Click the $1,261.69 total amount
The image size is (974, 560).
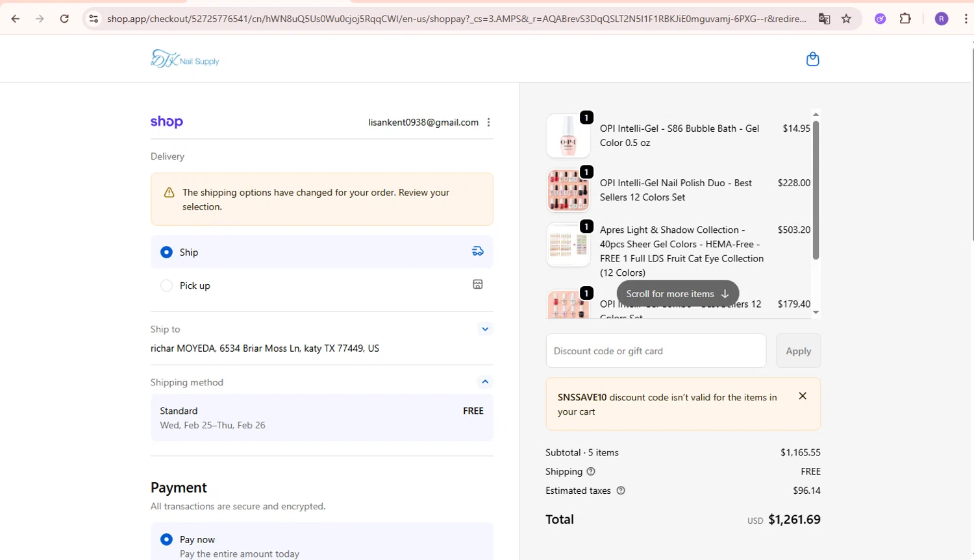[794, 520]
